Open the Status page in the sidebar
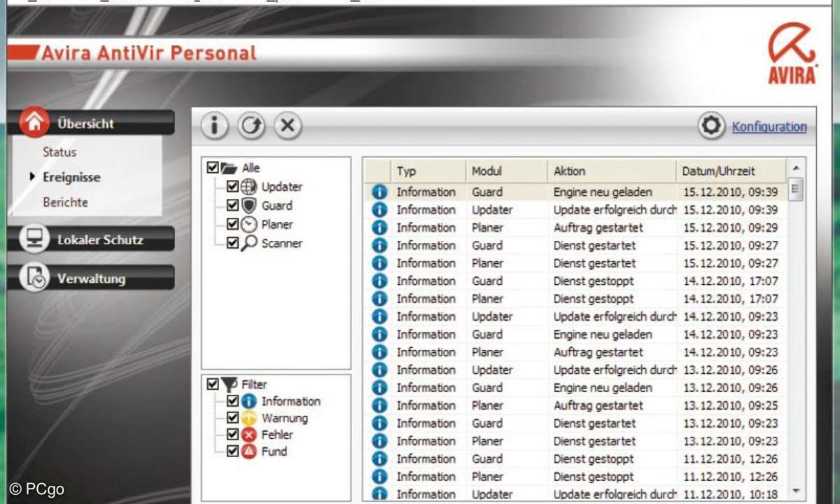 pos(59,152)
